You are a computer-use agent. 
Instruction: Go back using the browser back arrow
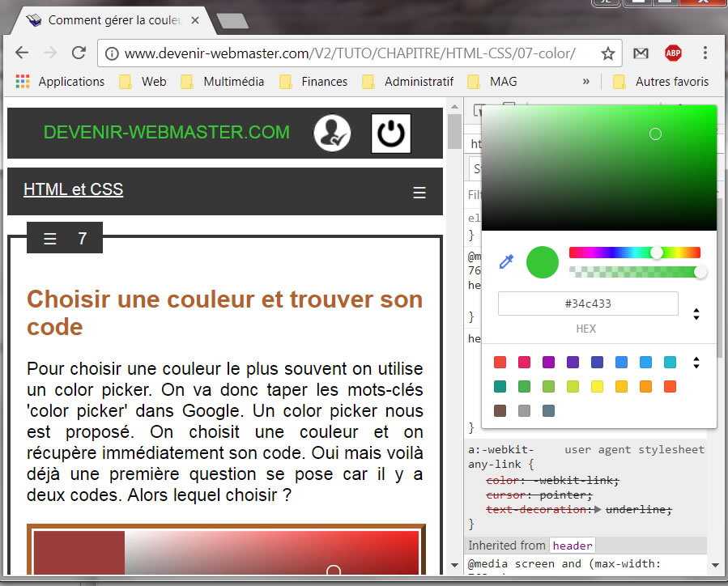tap(22, 53)
